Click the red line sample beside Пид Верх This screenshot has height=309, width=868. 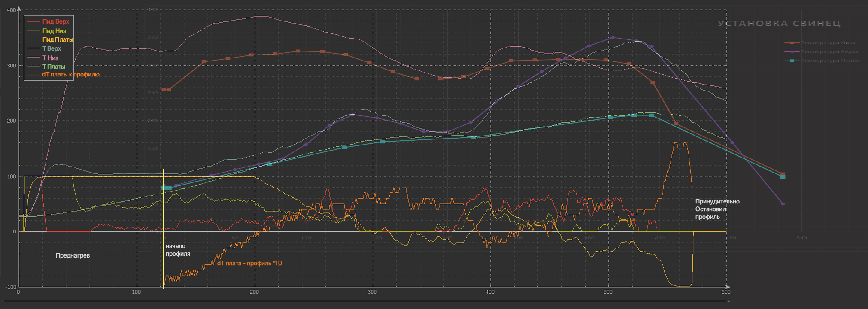33,21
